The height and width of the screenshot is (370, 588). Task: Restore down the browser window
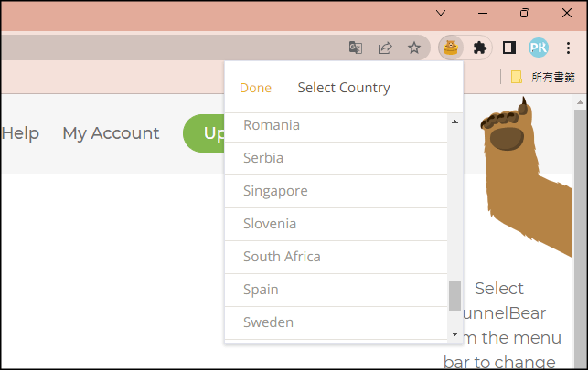point(525,13)
